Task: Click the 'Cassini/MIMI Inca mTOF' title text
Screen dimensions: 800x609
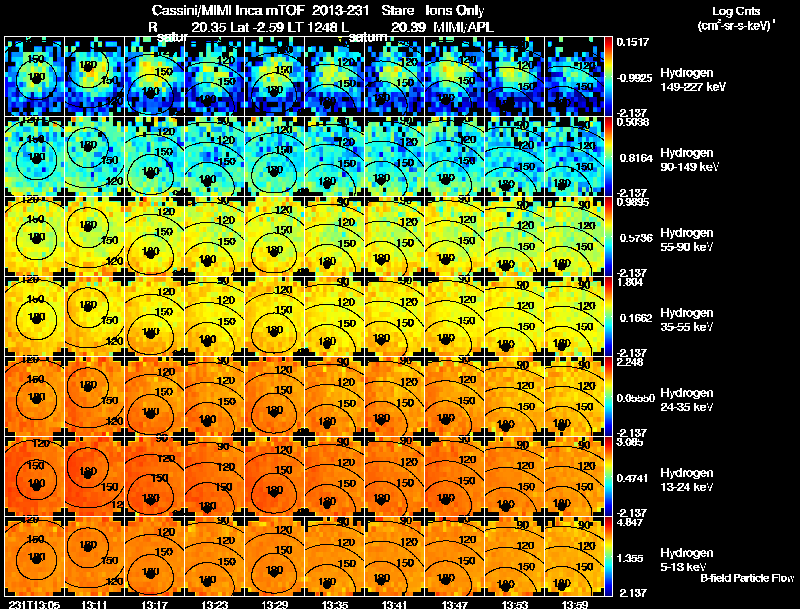Action: [x=228, y=11]
